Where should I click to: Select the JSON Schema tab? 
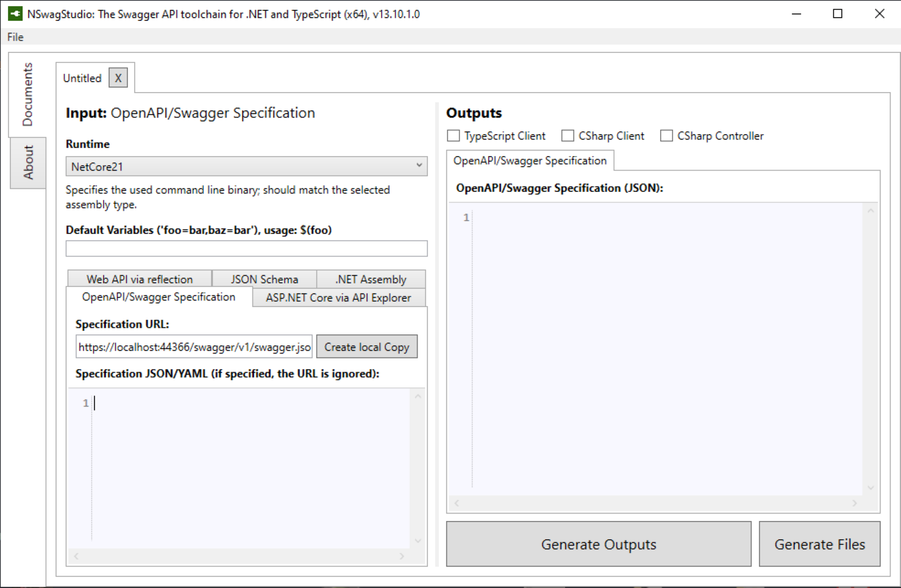[x=265, y=279]
